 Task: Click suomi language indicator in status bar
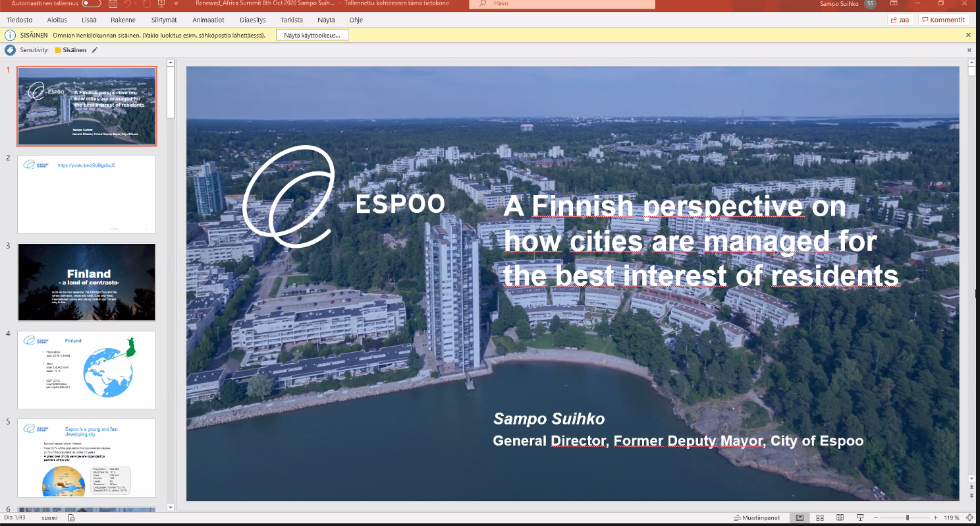click(x=49, y=517)
